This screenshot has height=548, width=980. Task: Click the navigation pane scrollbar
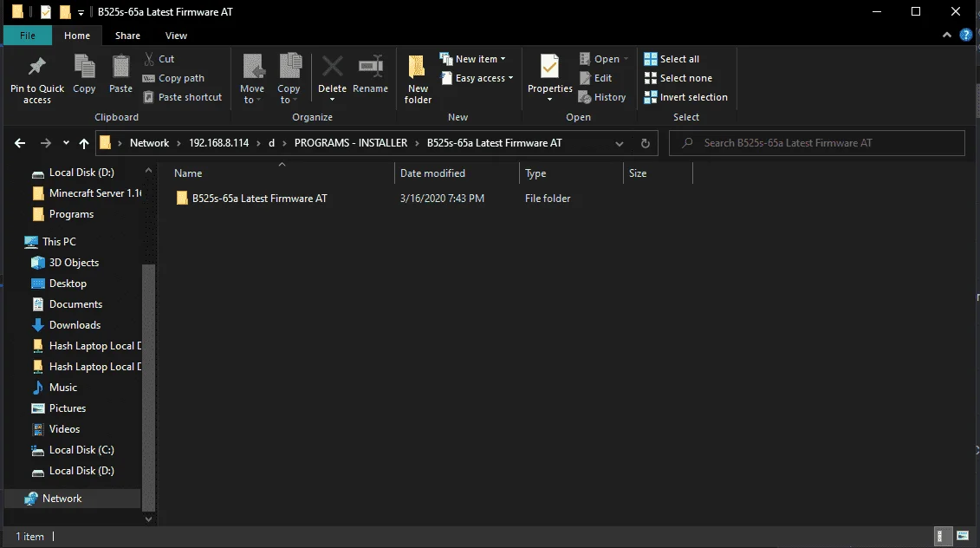pos(148,388)
